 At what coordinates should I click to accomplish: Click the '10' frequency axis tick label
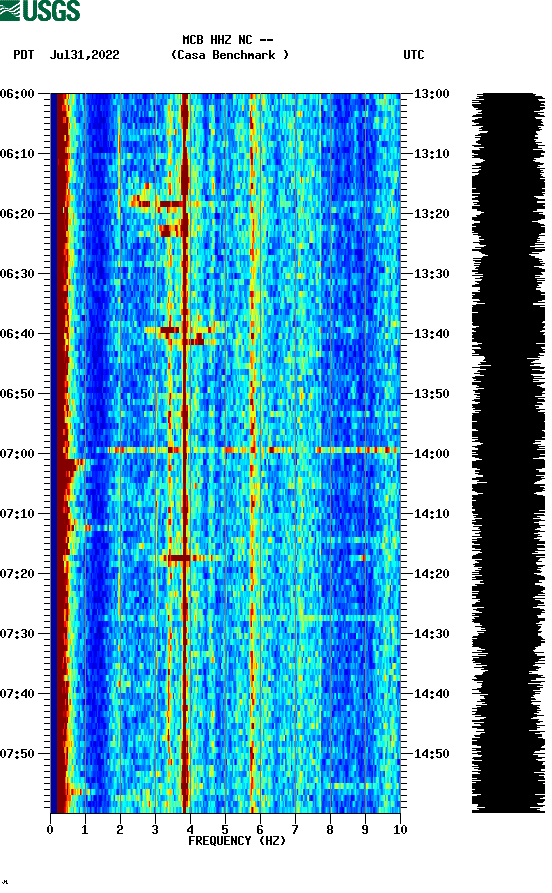coord(400,830)
